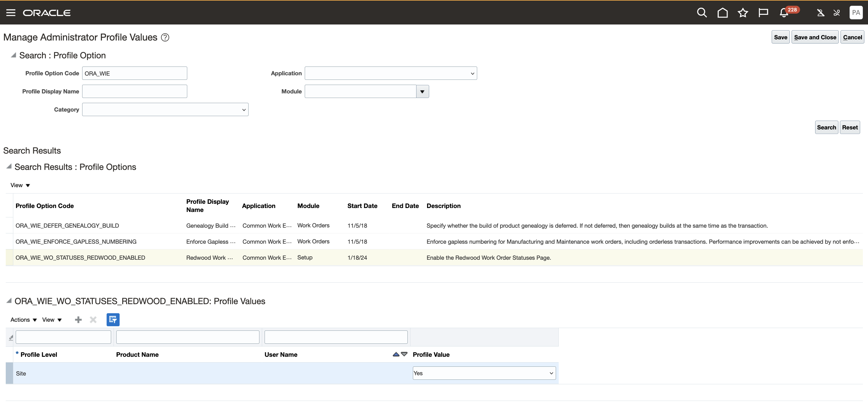Go to Home via house icon

pos(722,13)
